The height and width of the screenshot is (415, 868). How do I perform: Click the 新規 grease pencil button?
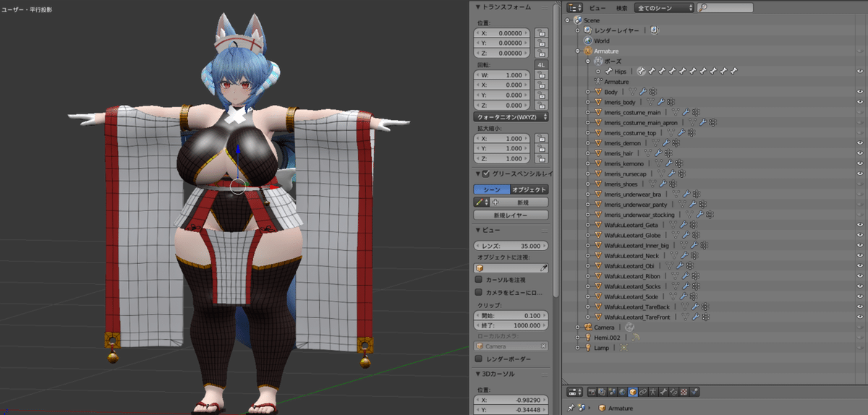pyautogui.click(x=519, y=202)
